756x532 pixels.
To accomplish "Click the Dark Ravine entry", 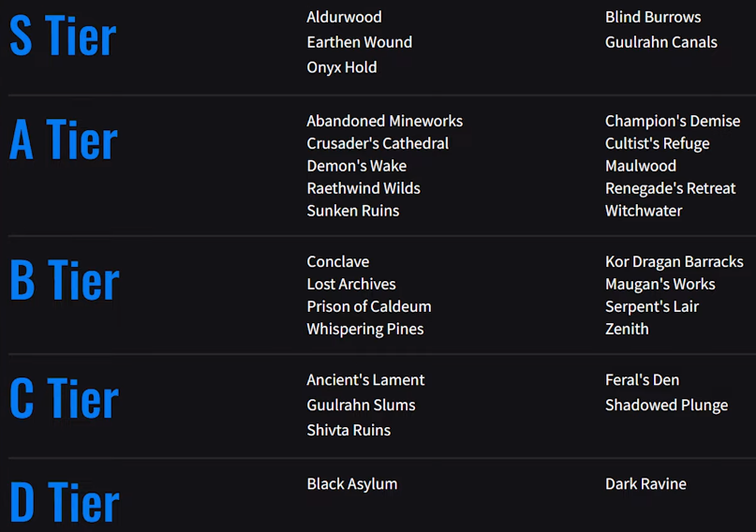I will [x=645, y=484].
